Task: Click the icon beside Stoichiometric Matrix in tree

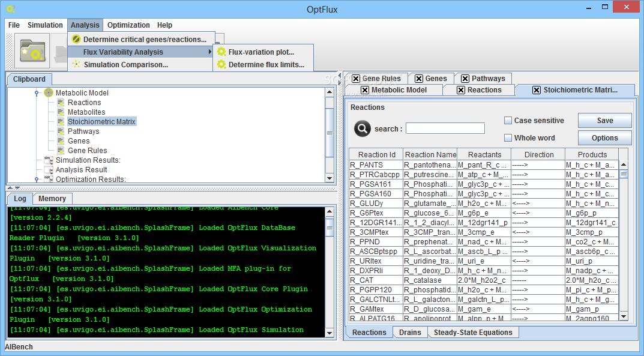Action: pyautogui.click(x=61, y=121)
